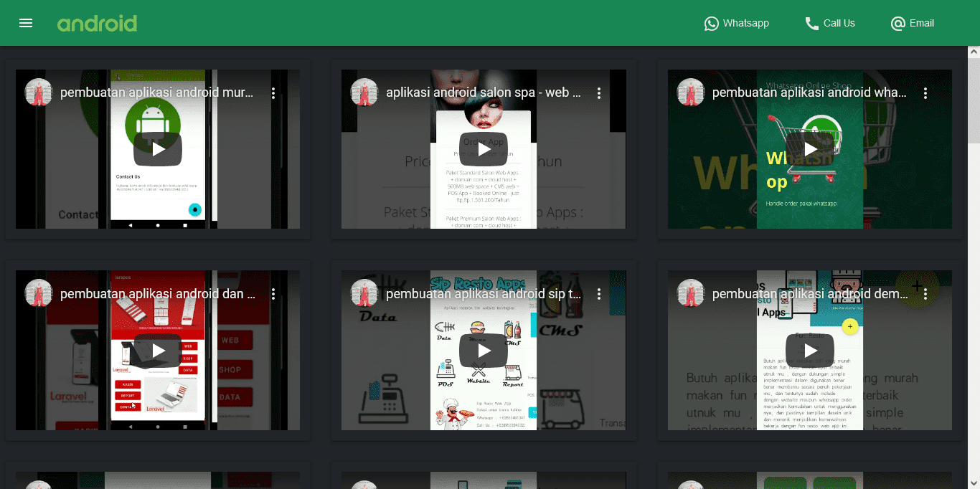Viewport: 980px width, 489px height.
Task: Play the 'pembuatan aplikasi android wha...' video
Action: click(x=810, y=149)
